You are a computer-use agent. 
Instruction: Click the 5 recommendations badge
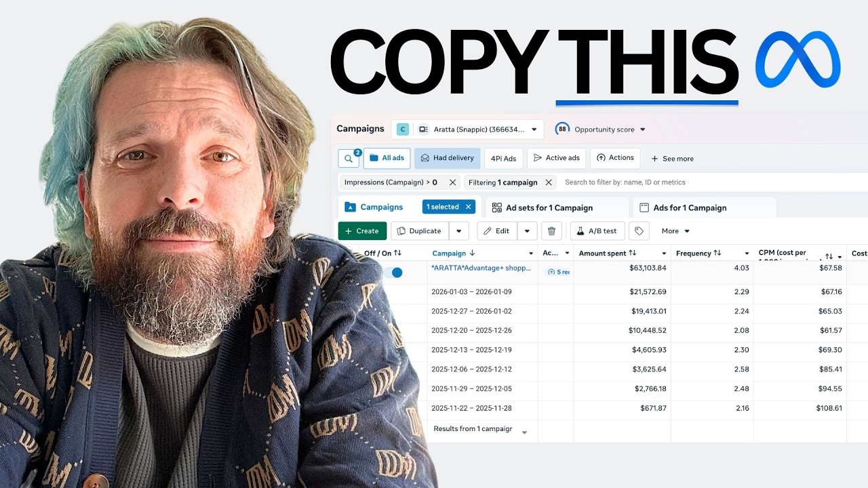558,272
